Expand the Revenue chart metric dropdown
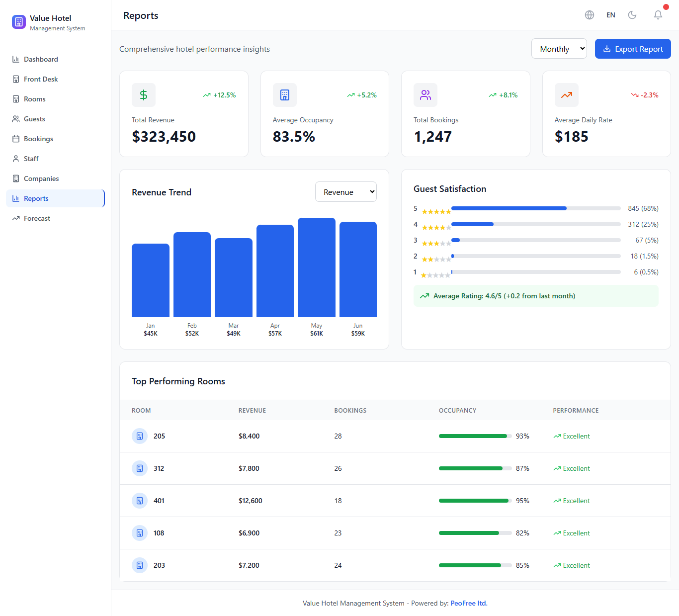The width and height of the screenshot is (679, 616). pyautogui.click(x=345, y=192)
